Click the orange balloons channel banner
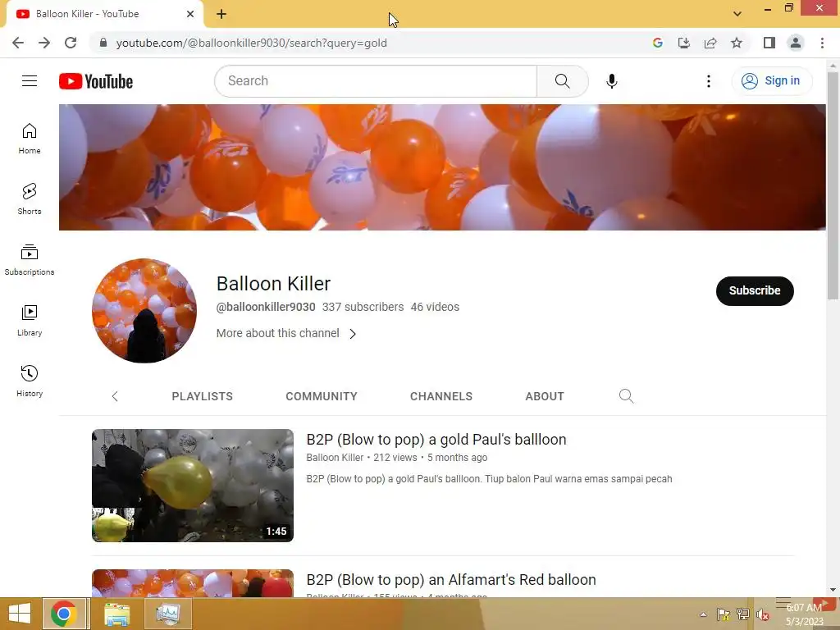 pyautogui.click(x=442, y=167)
